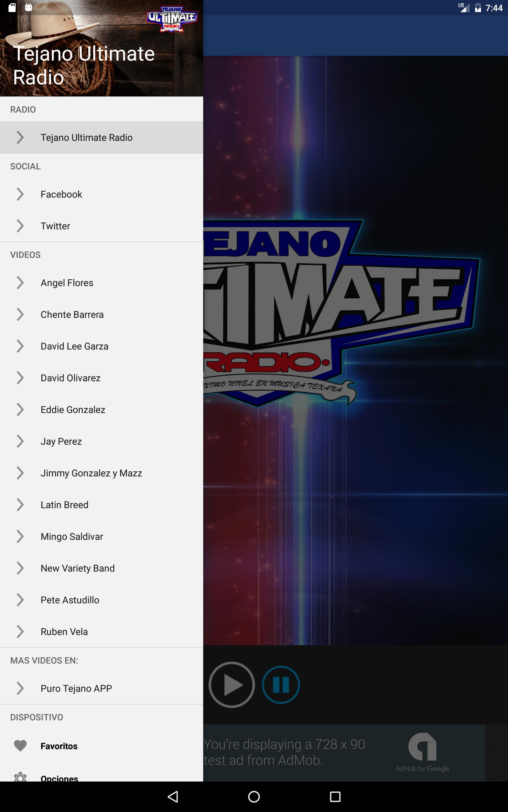Image resolution: width=508 pixels, height=812 pixels.
Task: Tap the Android back navigation button
Action: tap(173, 796)
